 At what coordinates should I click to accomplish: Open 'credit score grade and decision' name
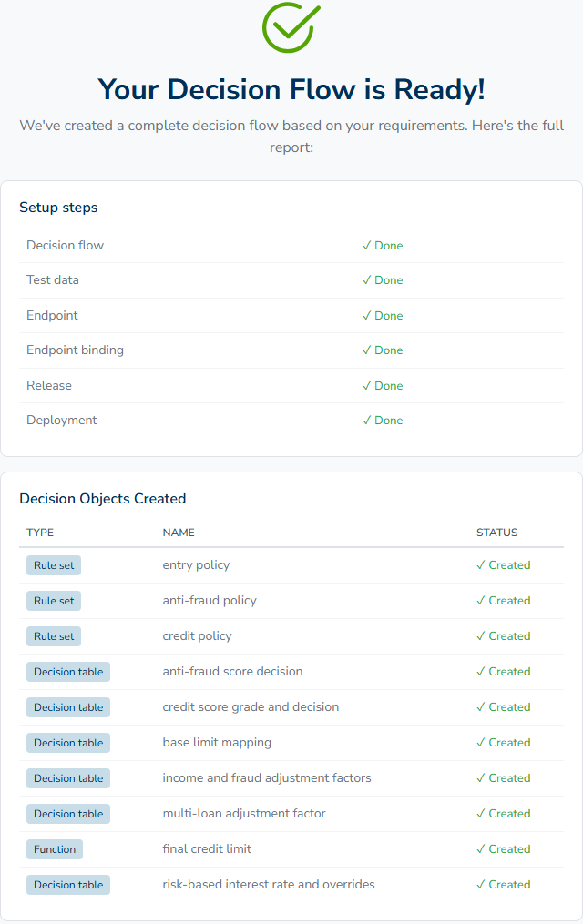(x=251, y=707)
